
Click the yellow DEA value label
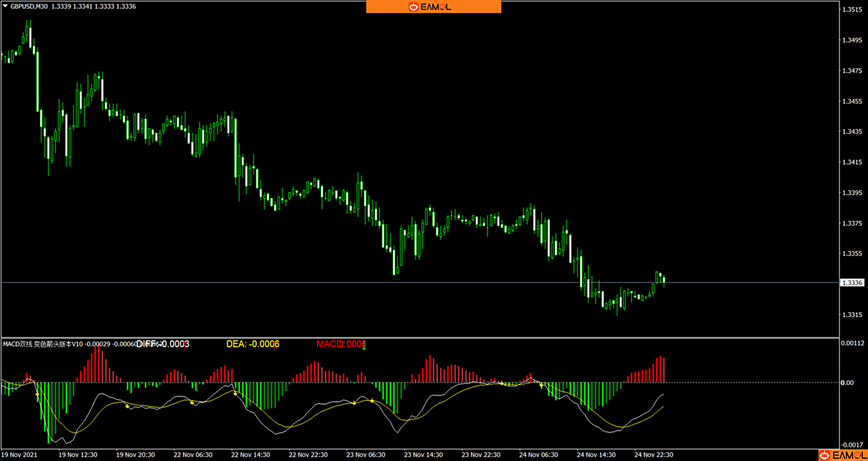(252, 344)
